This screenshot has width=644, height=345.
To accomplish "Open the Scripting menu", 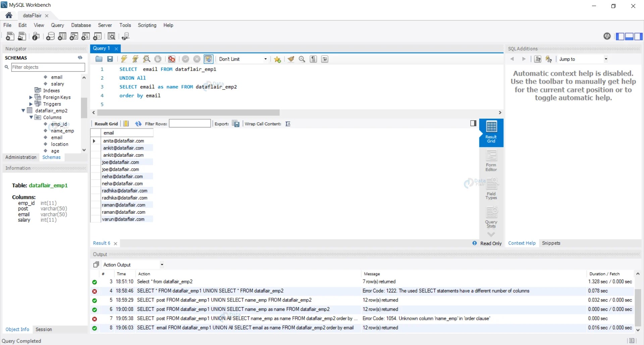I will coord(147,25).
